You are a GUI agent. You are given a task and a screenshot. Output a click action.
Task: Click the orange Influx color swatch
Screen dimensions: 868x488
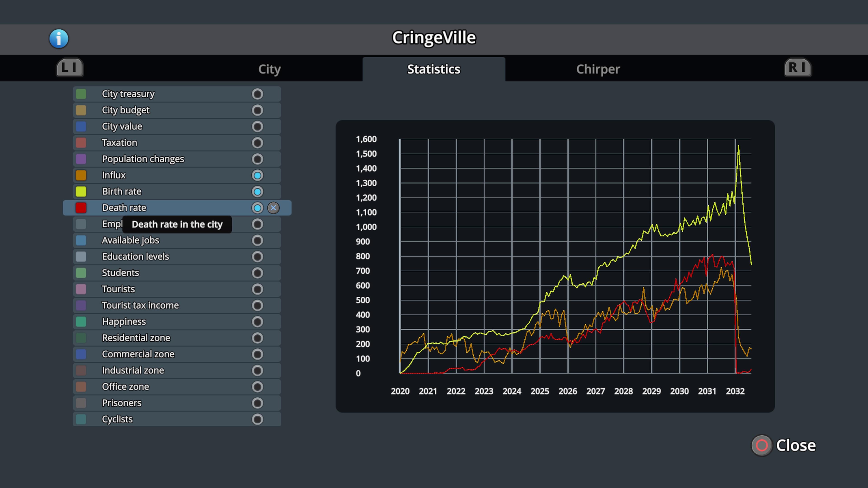coord(81,175)
